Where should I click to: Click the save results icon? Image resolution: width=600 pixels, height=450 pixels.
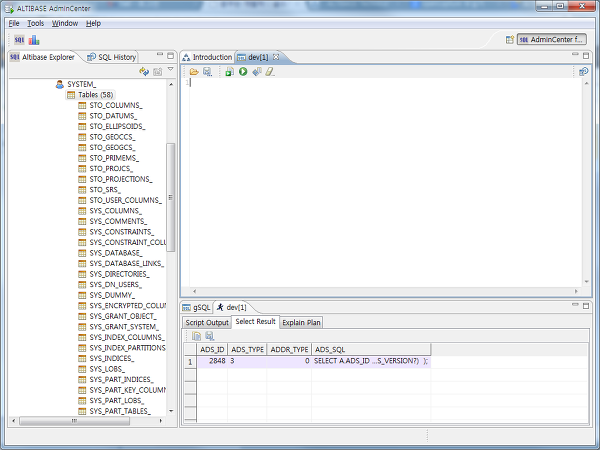tap(210, 336)
